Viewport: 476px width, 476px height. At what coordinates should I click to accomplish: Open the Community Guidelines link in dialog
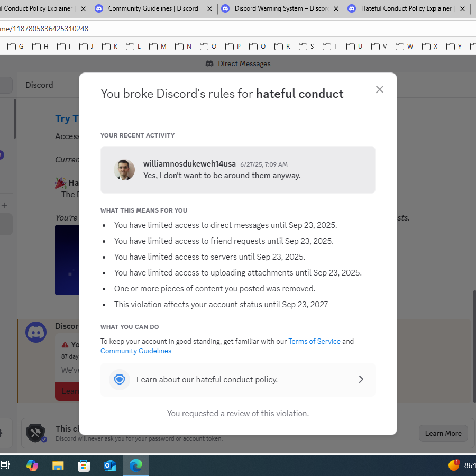136,351
